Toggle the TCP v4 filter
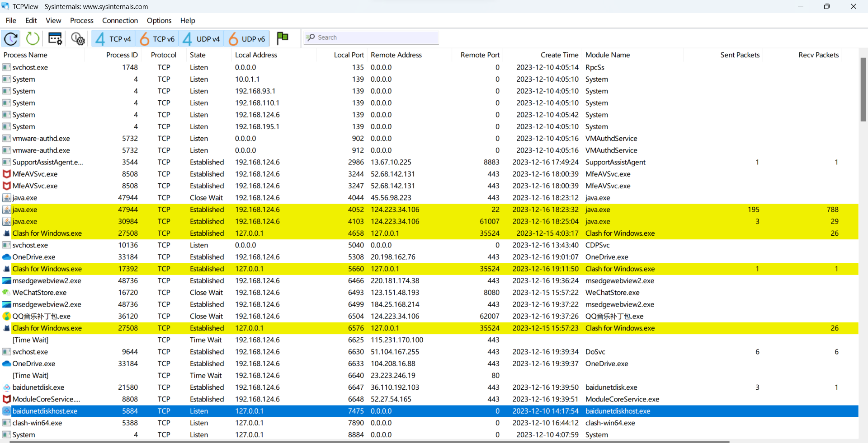The image size is (868, 443). pos(113,39)
